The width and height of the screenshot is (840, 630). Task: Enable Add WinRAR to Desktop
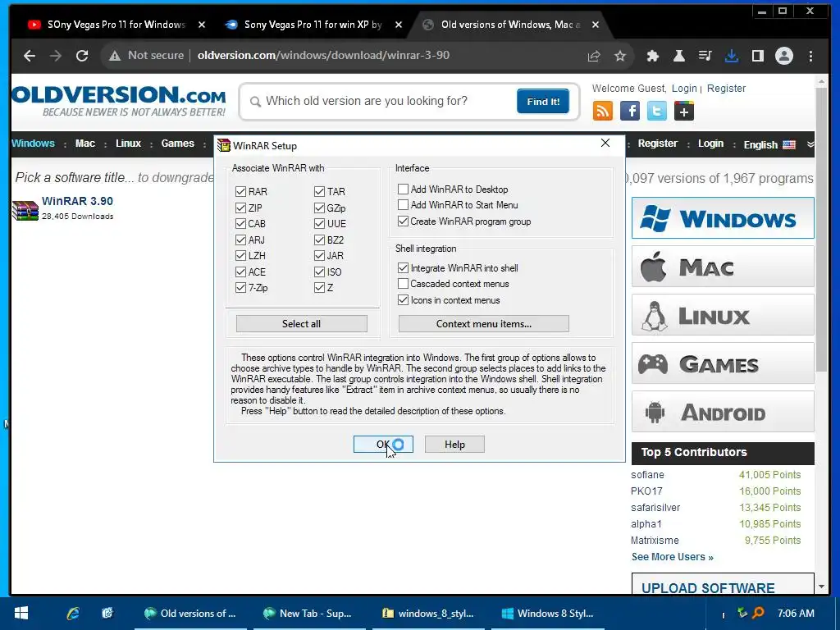tap(403, 189)
